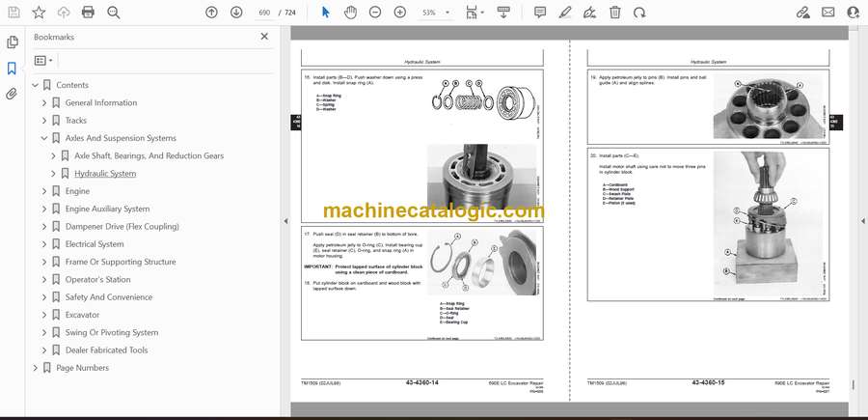Open the Electrical System bookmark
868x420 pixels.
coord(95,244)
